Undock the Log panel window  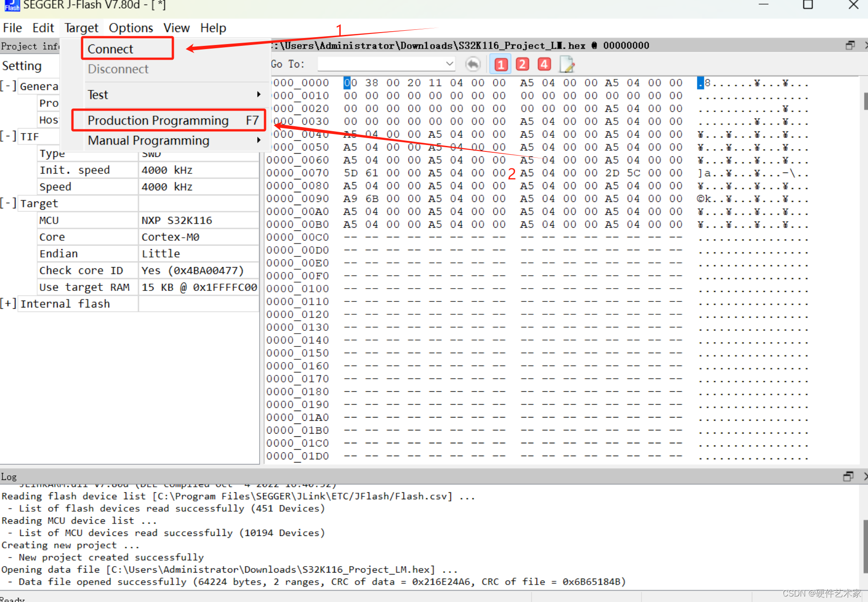click(848, 476)
